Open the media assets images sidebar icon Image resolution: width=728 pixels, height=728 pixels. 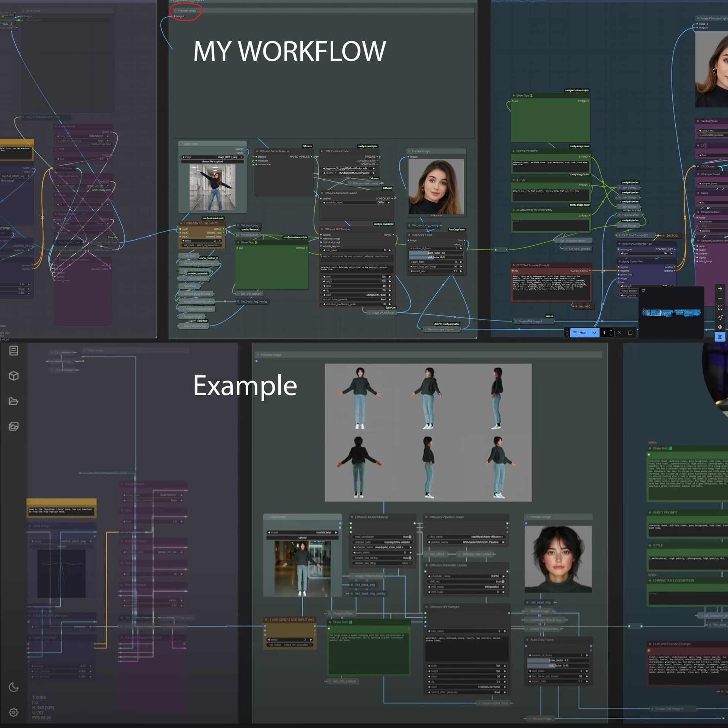(14, 426)
